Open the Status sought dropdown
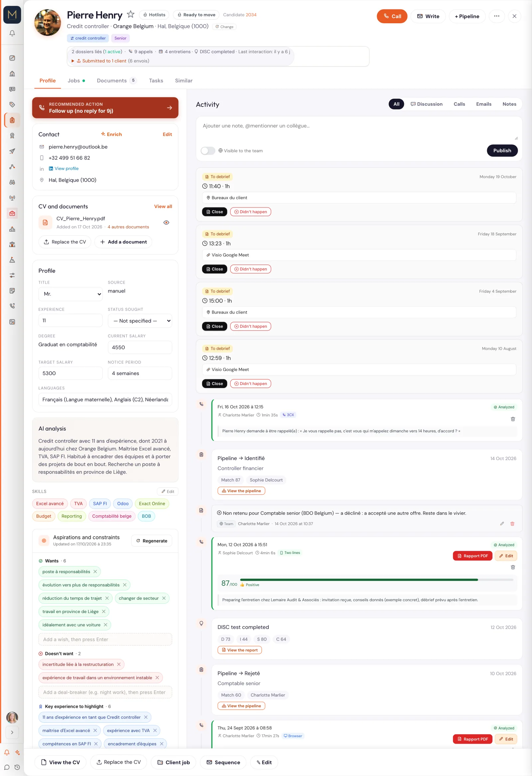This screenshot has height=776, width=532. point(140,321)
